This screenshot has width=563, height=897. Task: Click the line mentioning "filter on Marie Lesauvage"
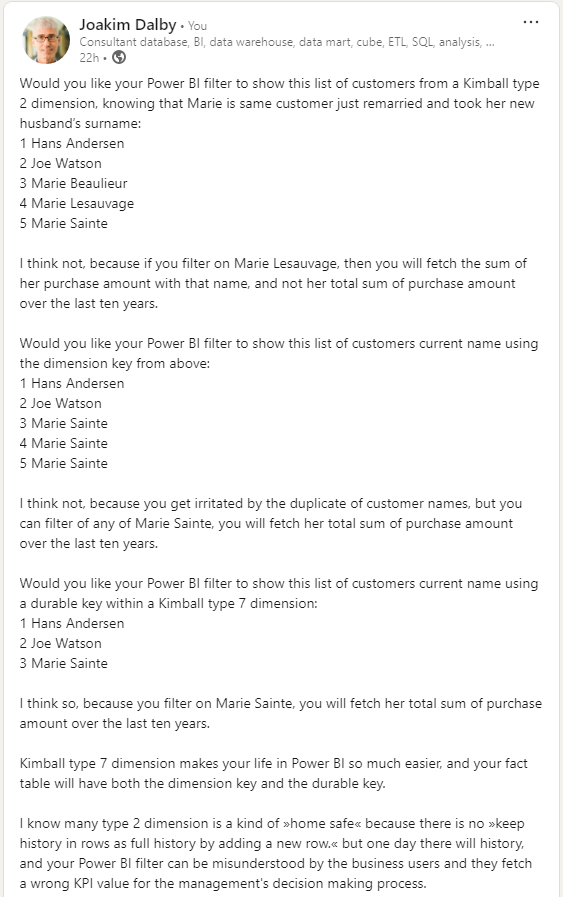[x=273, y=263]
